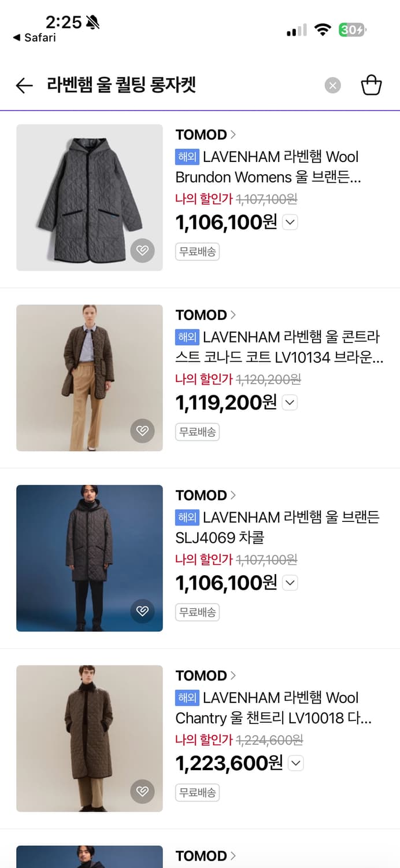The image size is (400, 868).
Task: Tap the heart icon on the Wool Brundon photo
Action: point(143,251)
